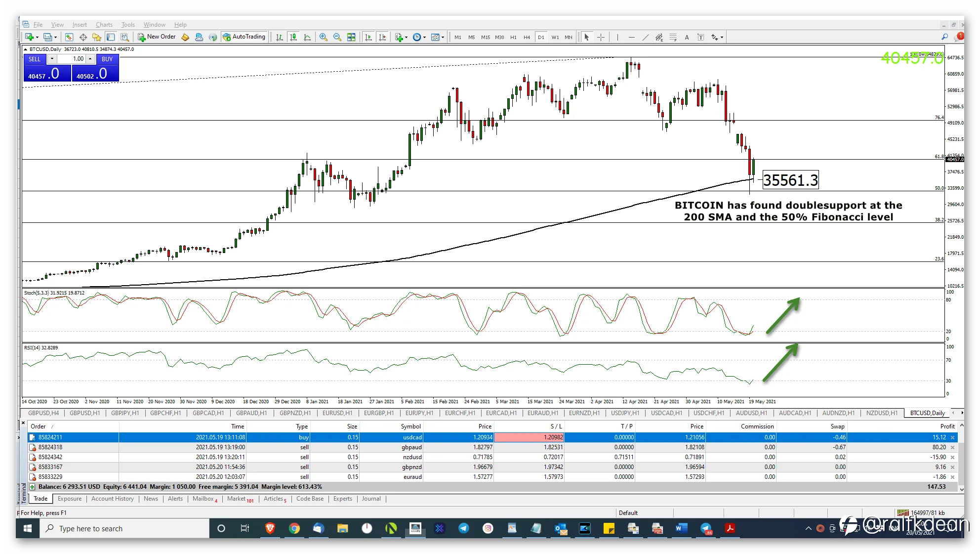This screenshot has height=554, width=980.
Task: Switch chart to line chart icon
Action: (307, 37)
